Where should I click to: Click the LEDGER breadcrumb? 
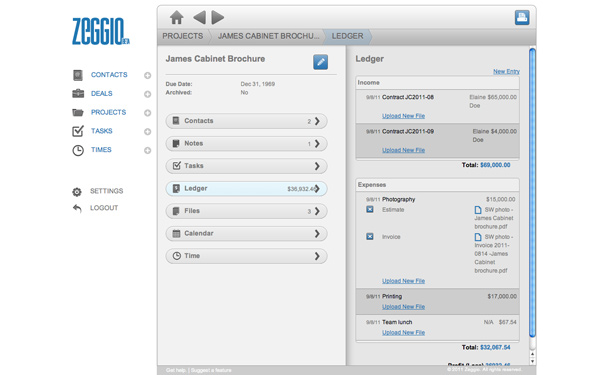click(347, 36)
